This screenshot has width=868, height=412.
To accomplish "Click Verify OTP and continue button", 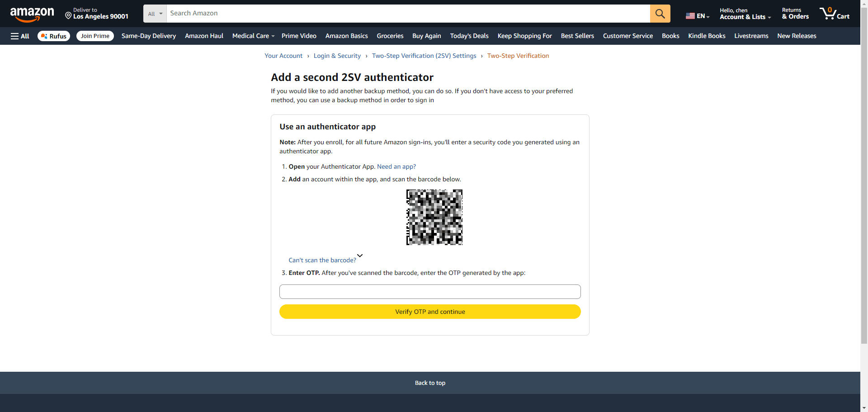I will coord(430,312).
